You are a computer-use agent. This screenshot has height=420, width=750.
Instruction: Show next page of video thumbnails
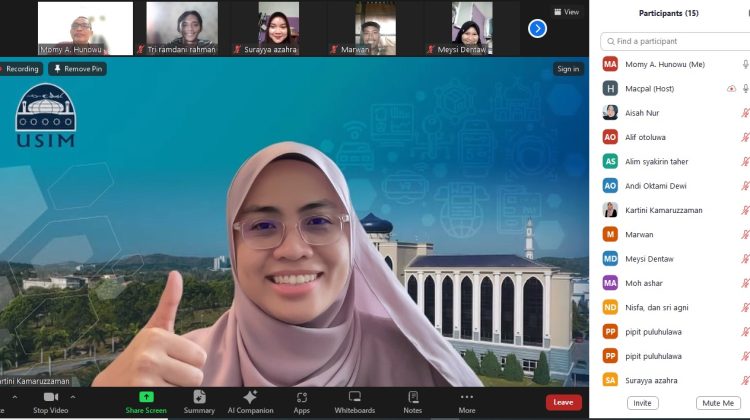pos(537,28)
